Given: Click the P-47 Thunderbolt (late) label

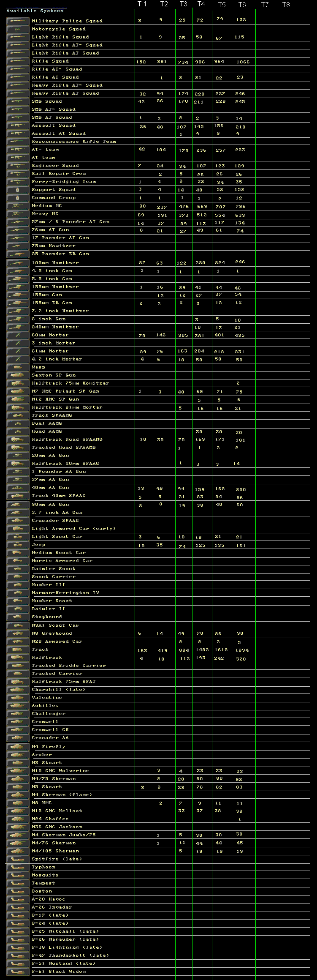Looking at the screenshot, I should pyautogui.click(x=70, y=955).
